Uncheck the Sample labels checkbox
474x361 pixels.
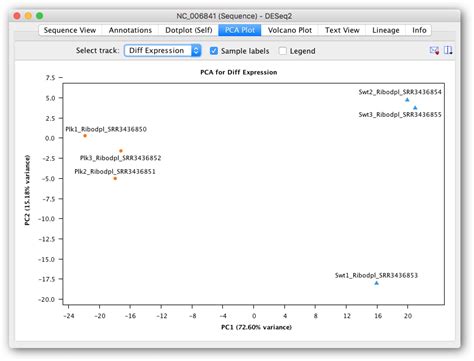click(x=214, y=51)
